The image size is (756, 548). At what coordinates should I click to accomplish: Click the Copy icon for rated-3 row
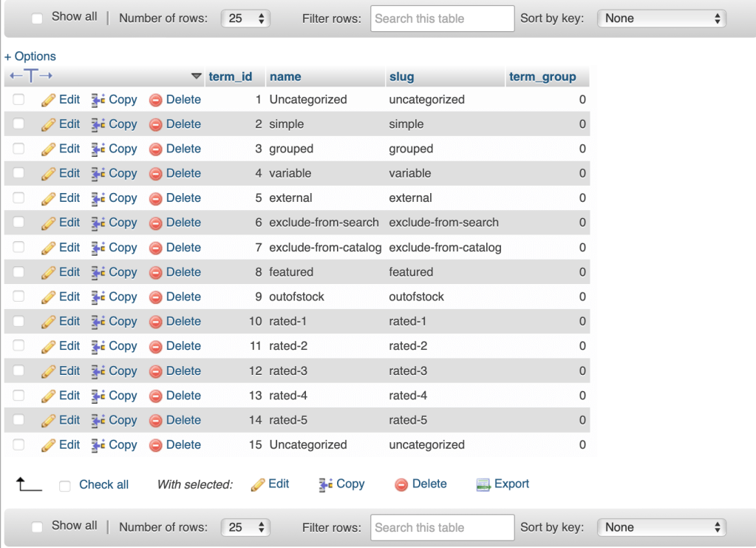[x=97, y=371]
